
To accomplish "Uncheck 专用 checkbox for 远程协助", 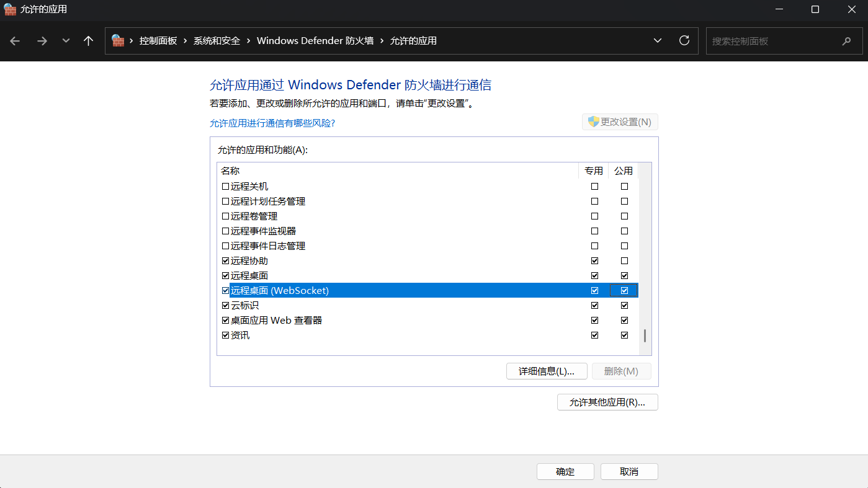I will 595,261.
